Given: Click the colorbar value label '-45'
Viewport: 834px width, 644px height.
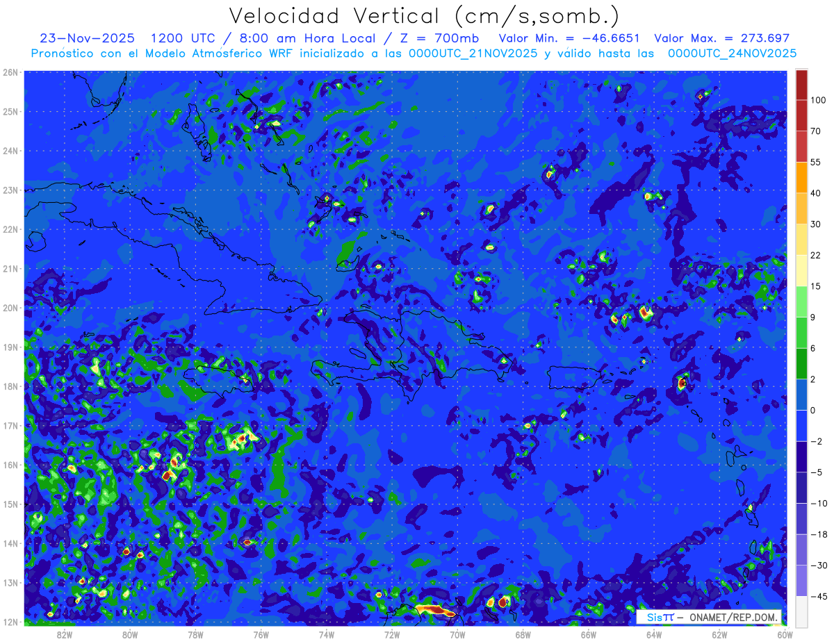Looking at the screenshot, I should point(818,596).
